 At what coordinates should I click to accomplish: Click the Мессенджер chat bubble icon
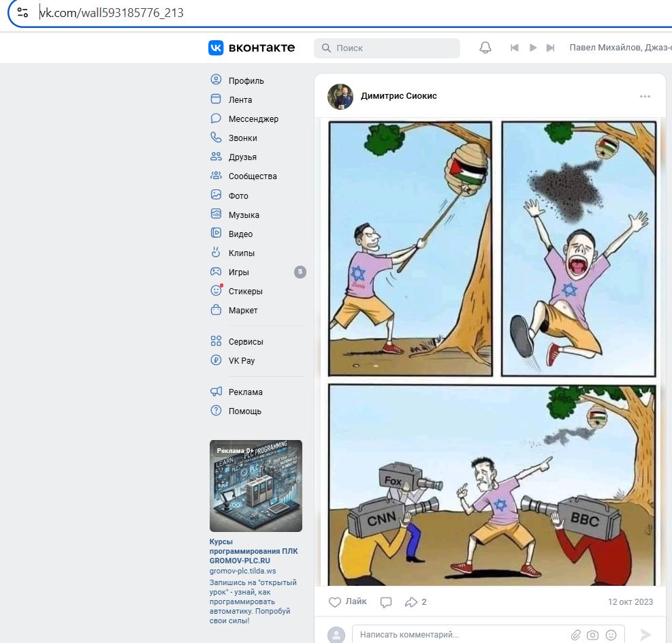coord(216,119)
